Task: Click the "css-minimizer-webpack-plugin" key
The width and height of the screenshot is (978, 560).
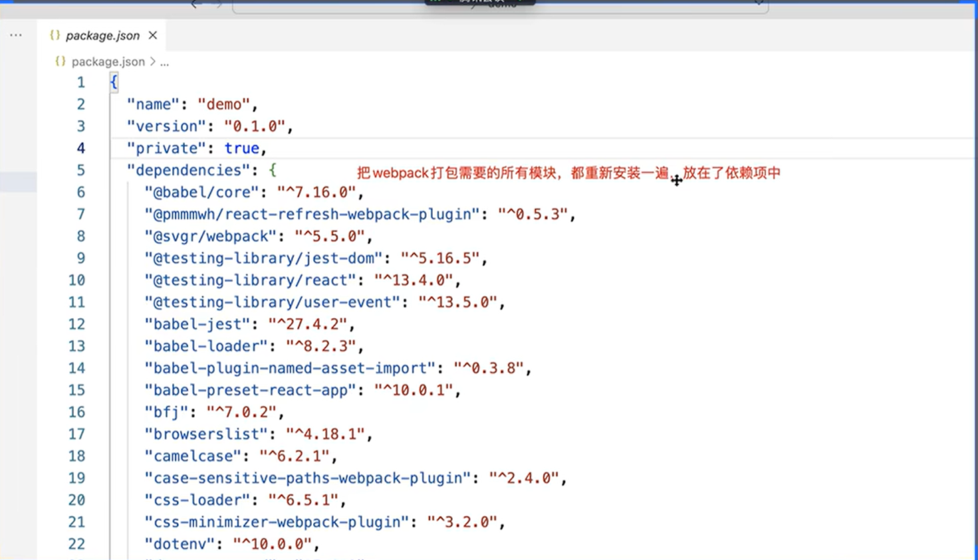Action: [x=277, y=521]
